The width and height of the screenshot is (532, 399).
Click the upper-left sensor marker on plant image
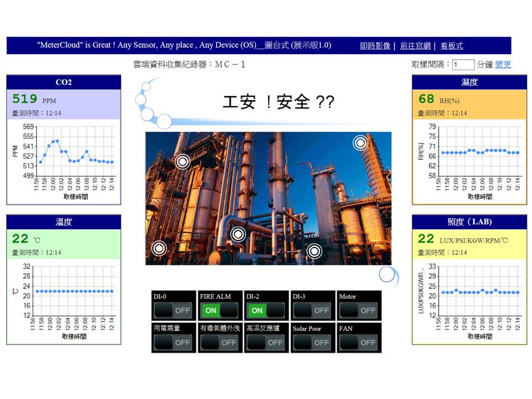(183, 162)
